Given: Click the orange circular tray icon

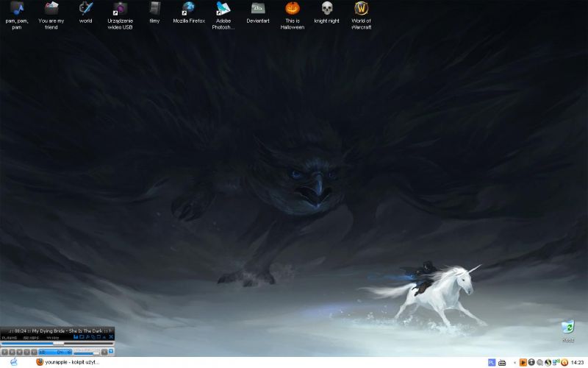Looking at the screenshot, I should click(564, 363).
